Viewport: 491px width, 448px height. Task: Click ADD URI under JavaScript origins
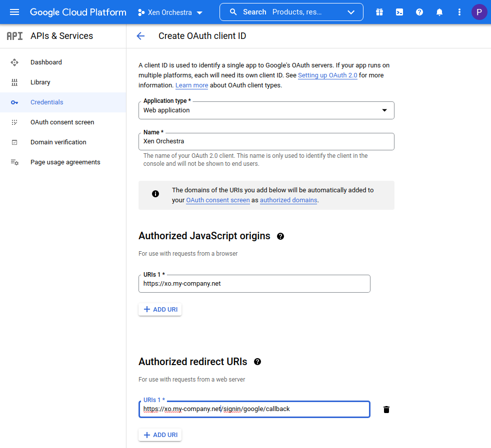[160, 310]
